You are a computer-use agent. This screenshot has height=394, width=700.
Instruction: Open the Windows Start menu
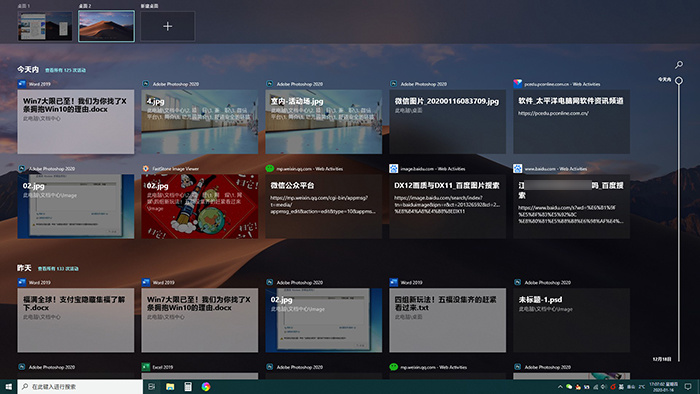(x=8, y=386)
